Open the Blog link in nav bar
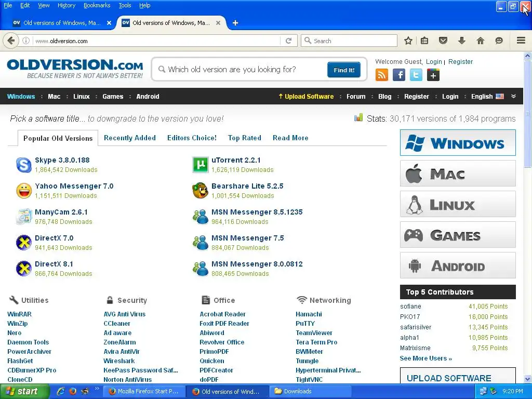 pyautogui.click(x=385, y=96)
